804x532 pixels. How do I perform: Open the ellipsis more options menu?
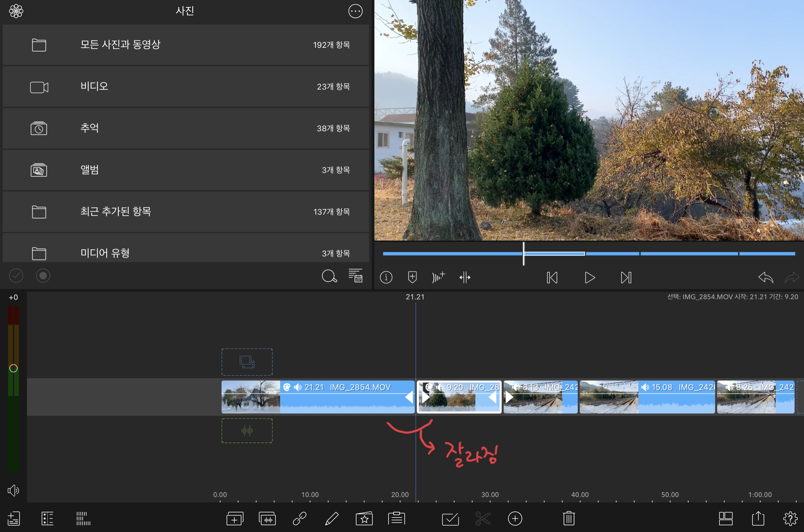coord(355,11)
